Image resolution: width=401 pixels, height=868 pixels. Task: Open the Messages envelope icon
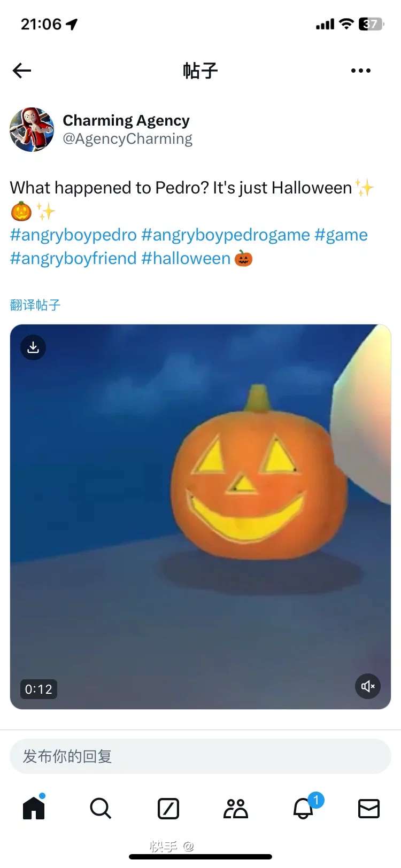(369, 809)
